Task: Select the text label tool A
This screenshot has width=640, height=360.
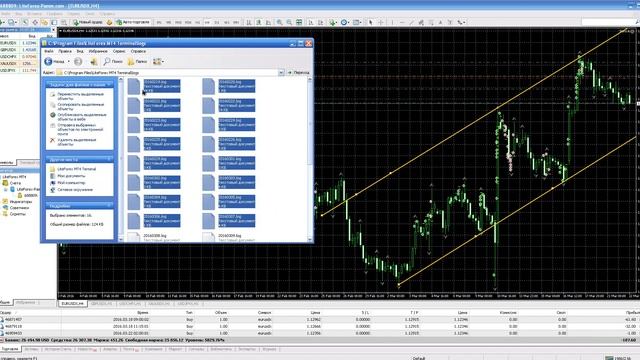Action: (441, 22)
